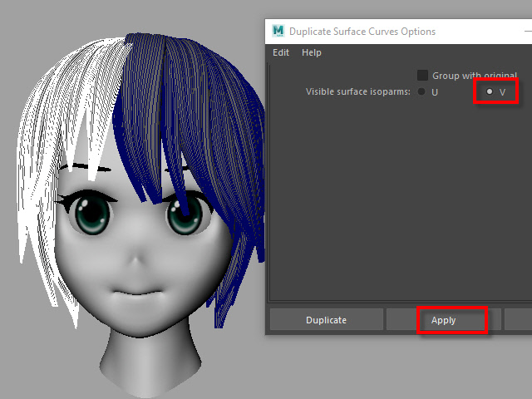Select the U isoparms radio button
Screen dimensions: 532x399
pos(422,91)
